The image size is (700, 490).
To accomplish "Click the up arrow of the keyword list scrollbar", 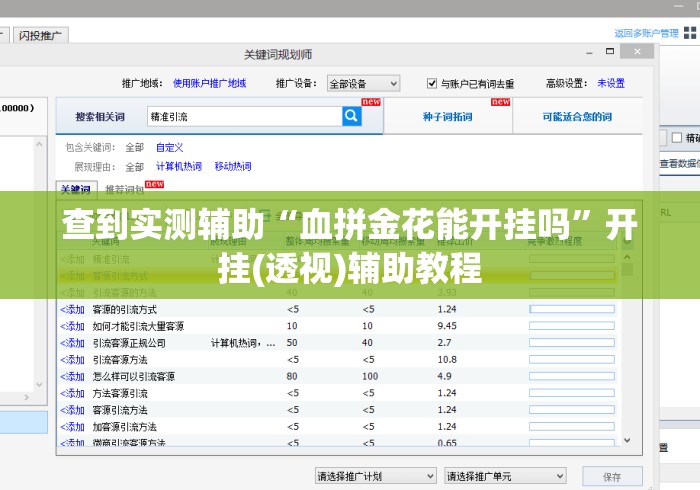I will click(627, 257).
